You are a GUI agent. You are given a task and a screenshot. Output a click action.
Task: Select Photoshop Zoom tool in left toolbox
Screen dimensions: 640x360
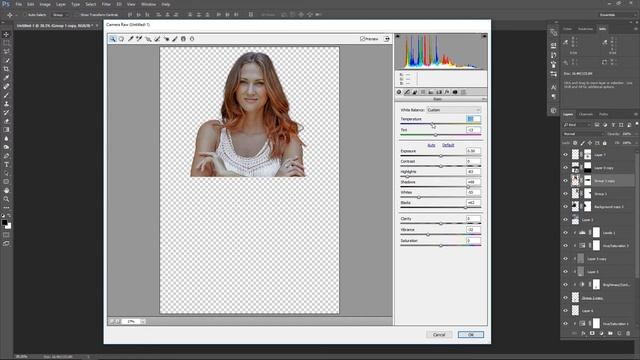(x=6, y=199)
